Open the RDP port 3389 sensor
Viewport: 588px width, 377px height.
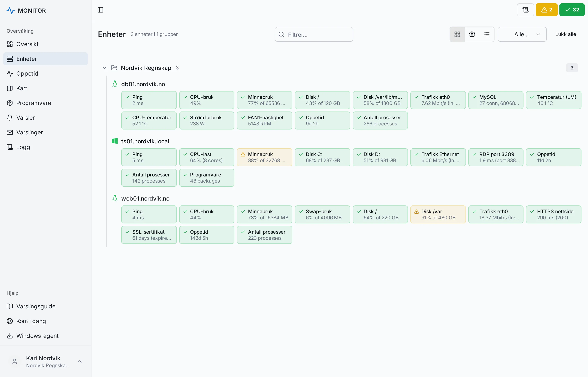pyautogui.click(x=496, y=157)
